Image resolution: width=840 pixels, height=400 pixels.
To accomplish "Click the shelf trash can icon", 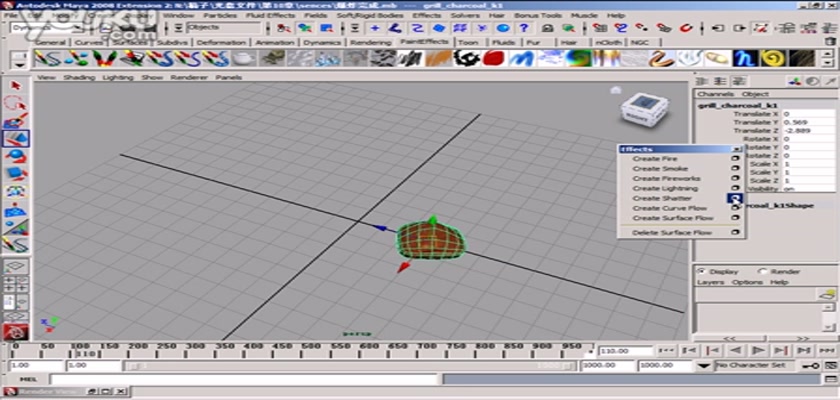I will click(830, 41).
